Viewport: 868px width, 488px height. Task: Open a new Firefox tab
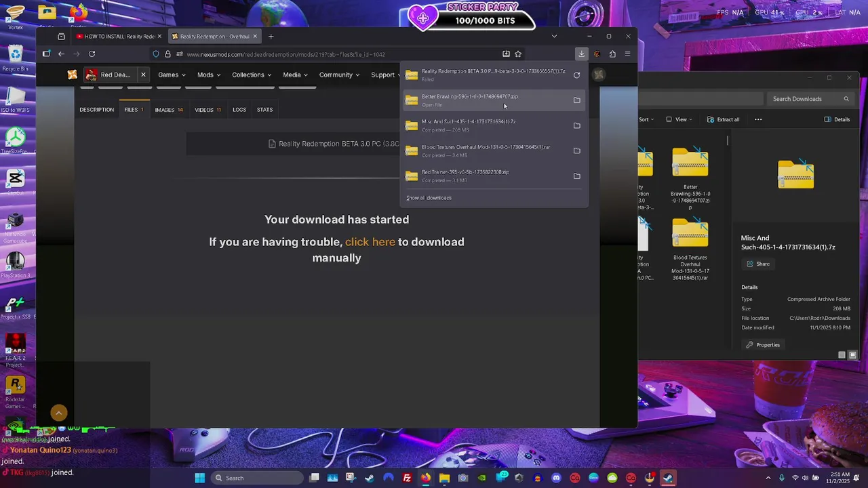[271, 37]
